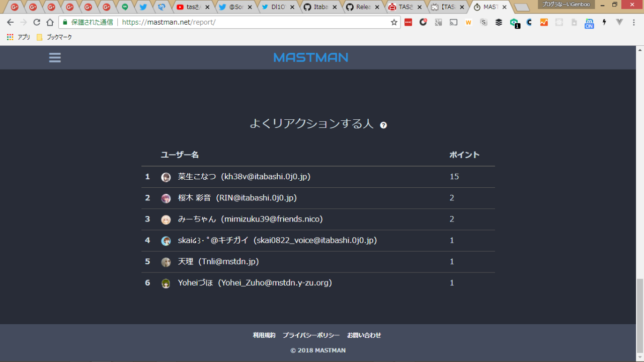Toggle the blue ON extension icon
The width and height of the screenshot is (644, 362).
[589, 23]
